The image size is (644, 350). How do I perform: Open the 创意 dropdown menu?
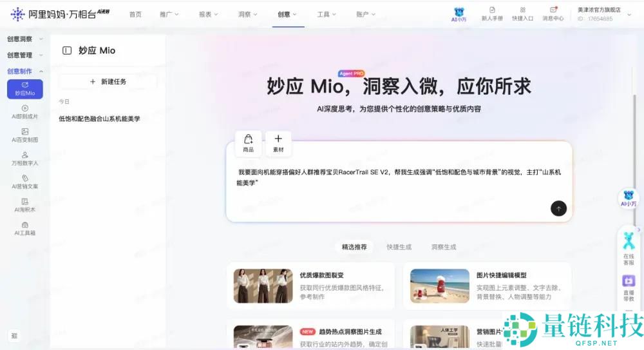[287, 14]
